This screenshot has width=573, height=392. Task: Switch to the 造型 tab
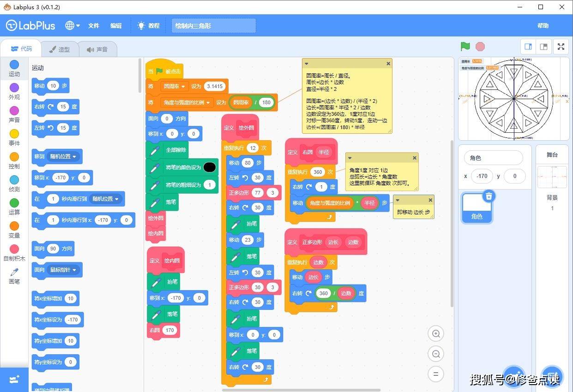(60, 49)
